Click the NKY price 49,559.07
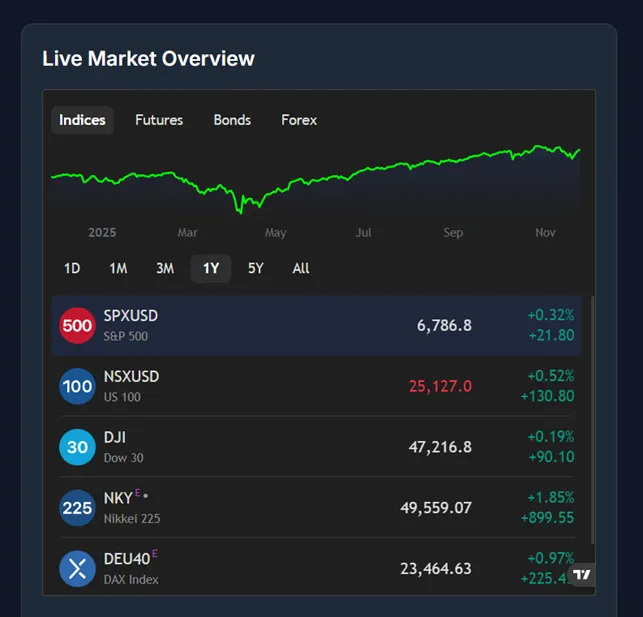Viewport: 643px width, 617px height. pos(436,508)
